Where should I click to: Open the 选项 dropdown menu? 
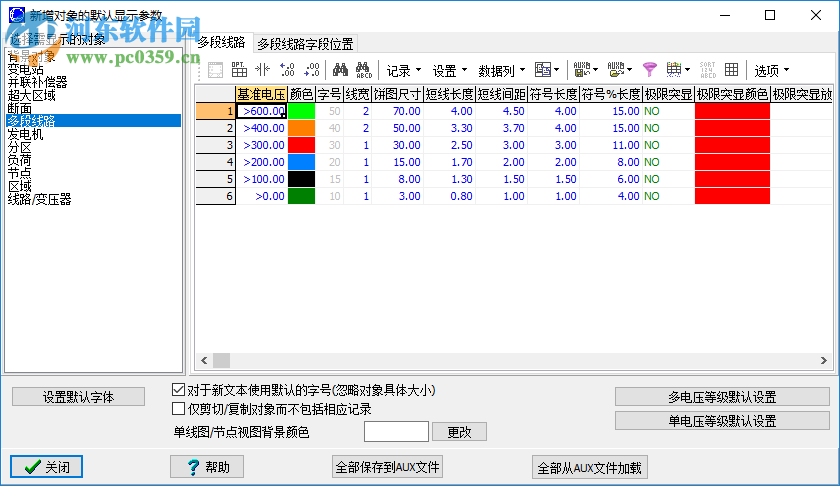tap(772, 71)
